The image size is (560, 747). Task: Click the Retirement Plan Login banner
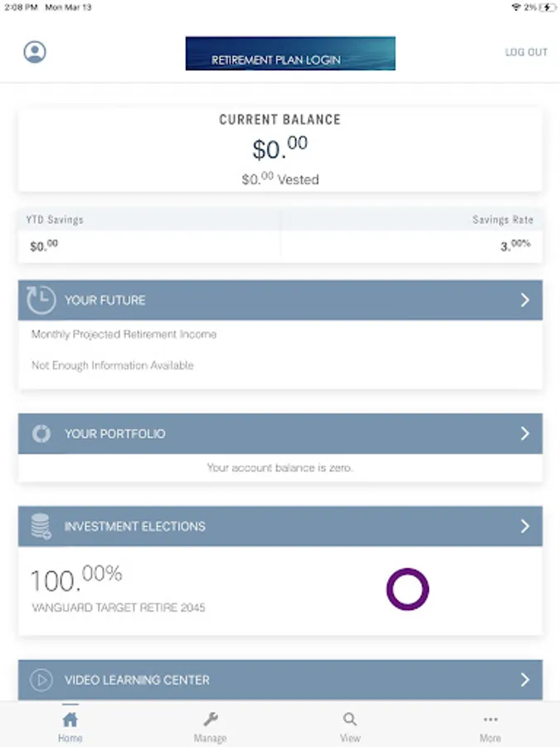[x=290, y=54]
